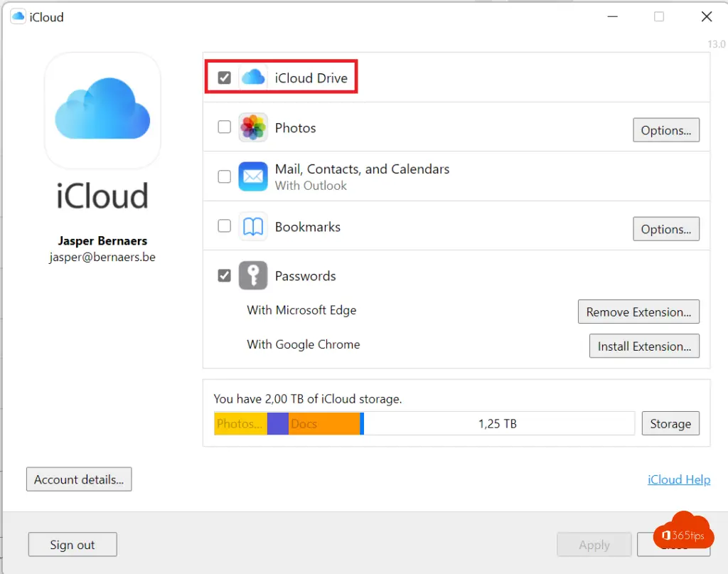
Task: Enable the Photos checkbox
Action: click(225, 127)
